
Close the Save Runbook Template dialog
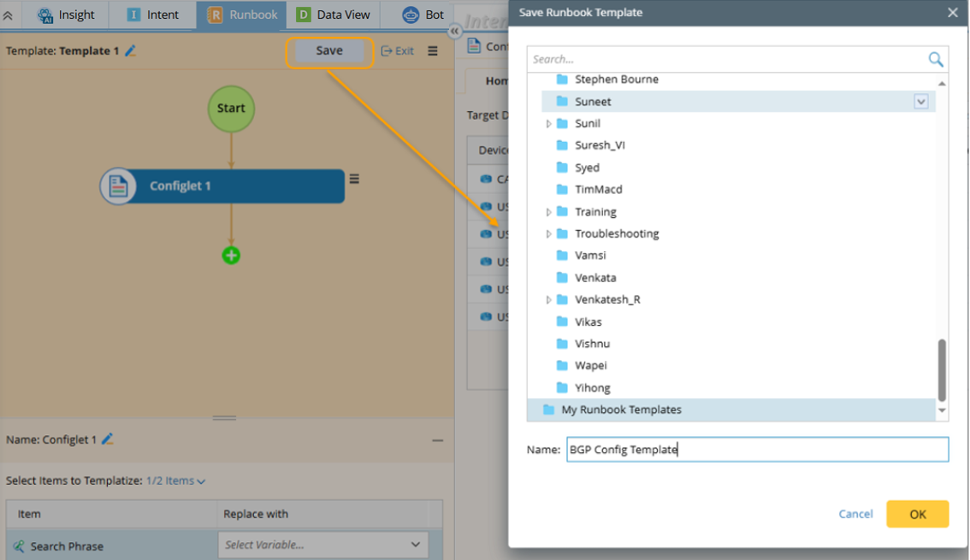point(953,12)
